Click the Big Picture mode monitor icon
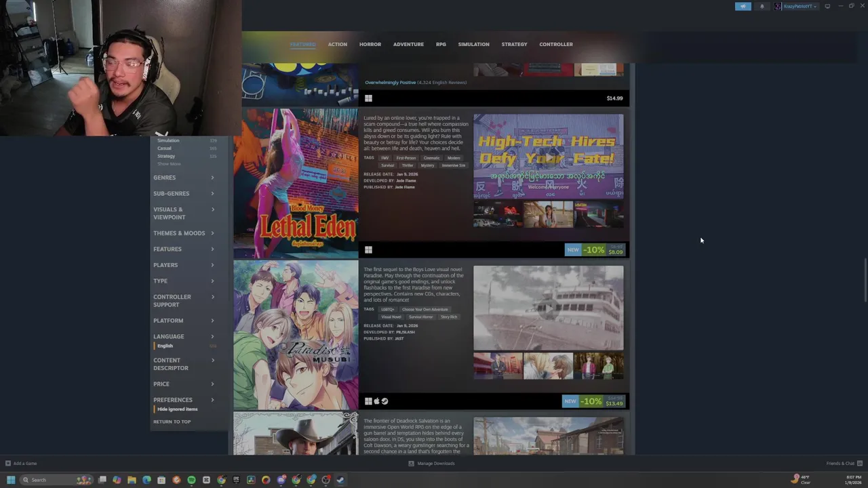The height and width of the screenshot is (488, 868). pos(827,6)
